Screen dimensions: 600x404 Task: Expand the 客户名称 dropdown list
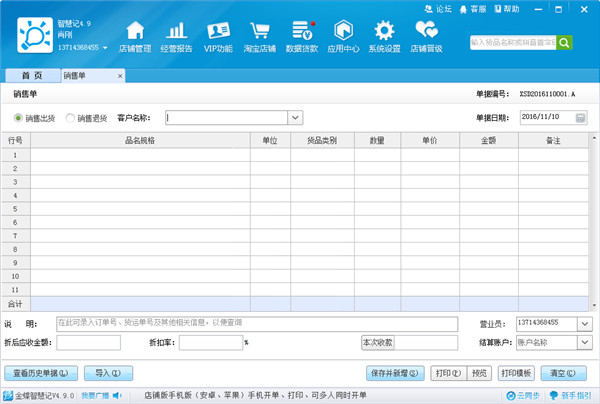pos(295,118)
